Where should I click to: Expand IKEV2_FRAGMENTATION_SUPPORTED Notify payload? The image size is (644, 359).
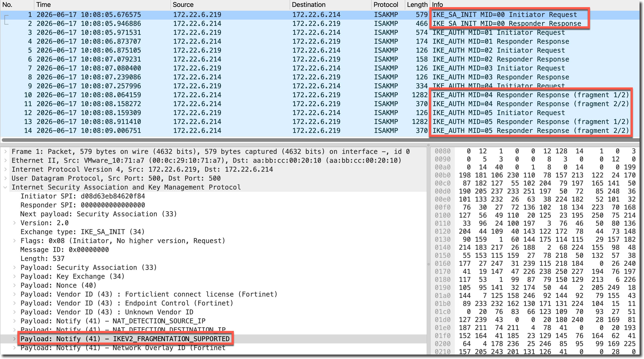coord(15,339)
